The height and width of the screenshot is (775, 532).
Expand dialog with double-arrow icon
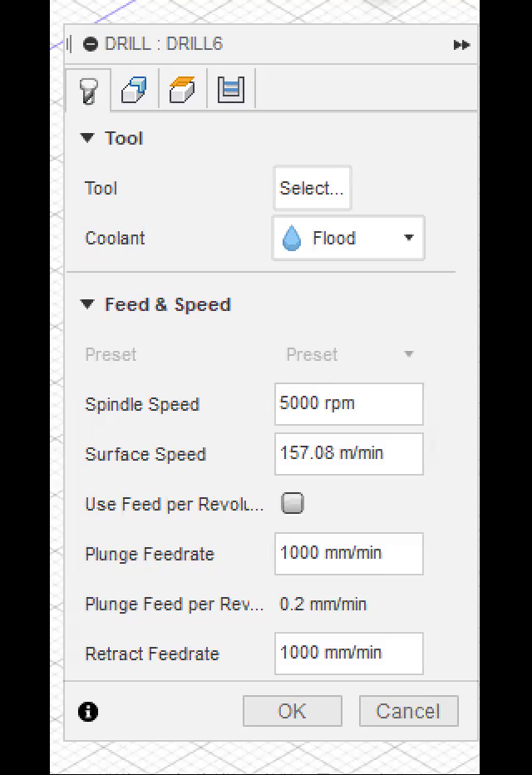(x=461, y=45)
